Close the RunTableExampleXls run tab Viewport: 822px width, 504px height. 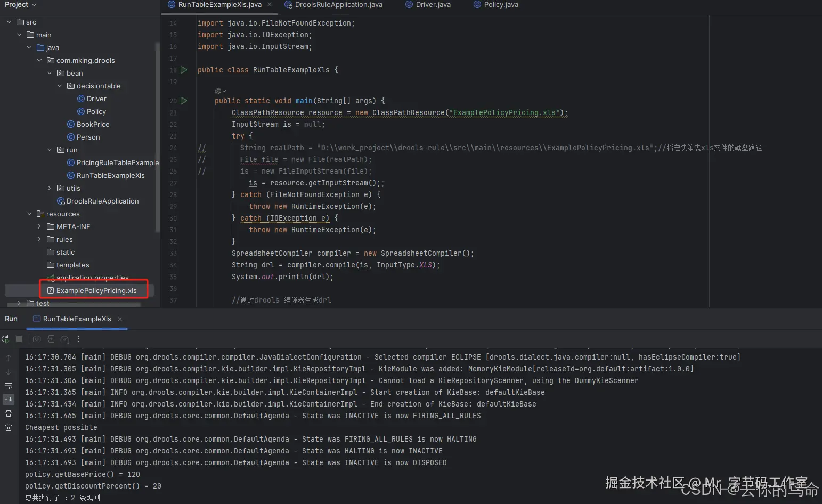120,319
